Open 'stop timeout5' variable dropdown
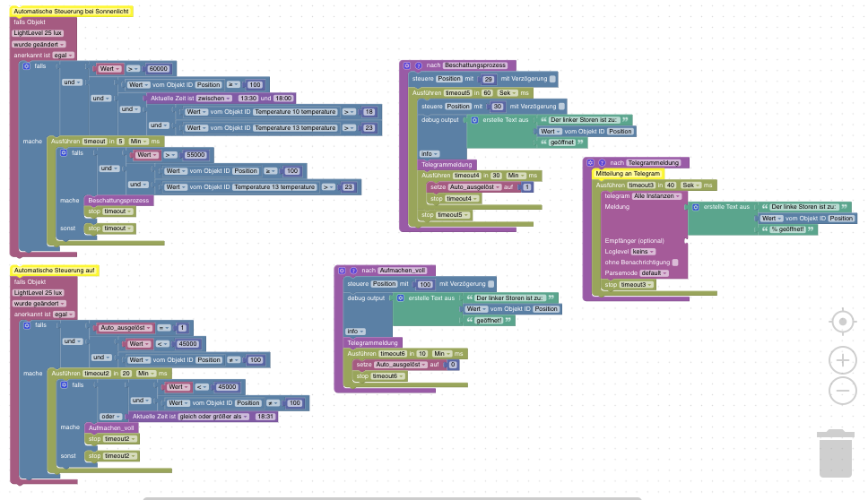Viewport: 868px width, 500px height. click(454, 214)
